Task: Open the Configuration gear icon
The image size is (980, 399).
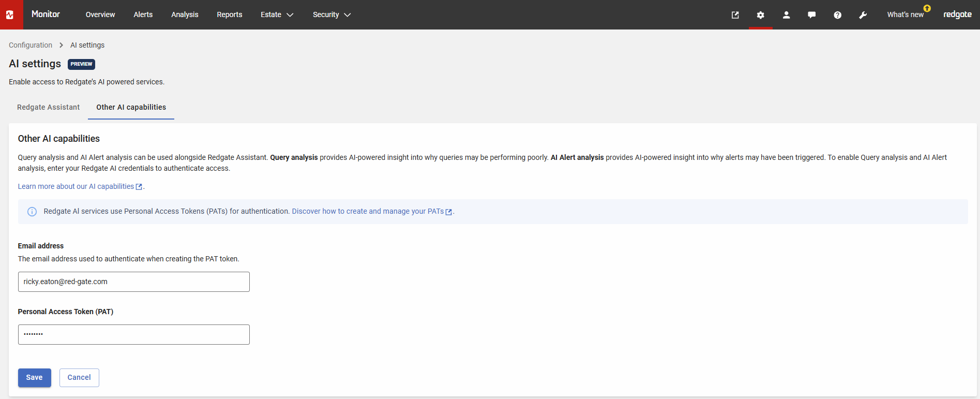Action: [x=760, y=15]
